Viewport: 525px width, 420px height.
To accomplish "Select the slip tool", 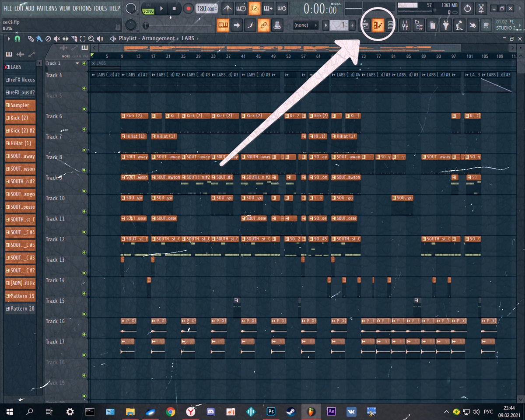I will (66, 38).
